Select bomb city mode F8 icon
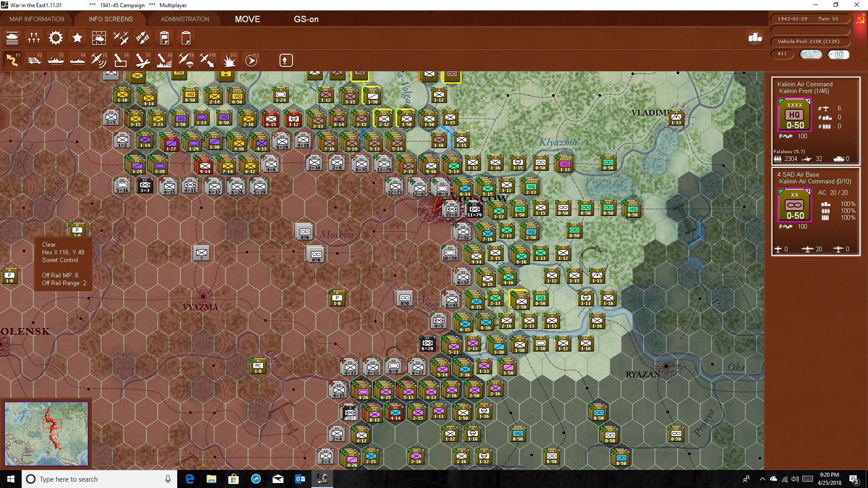 point(164,60)
